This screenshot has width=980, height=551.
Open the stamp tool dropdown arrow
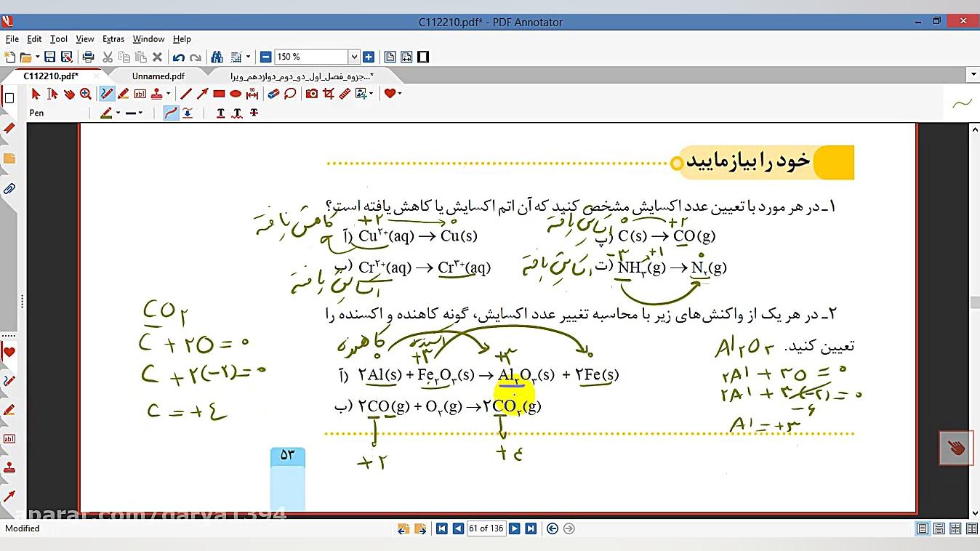(x=168, y=93)
